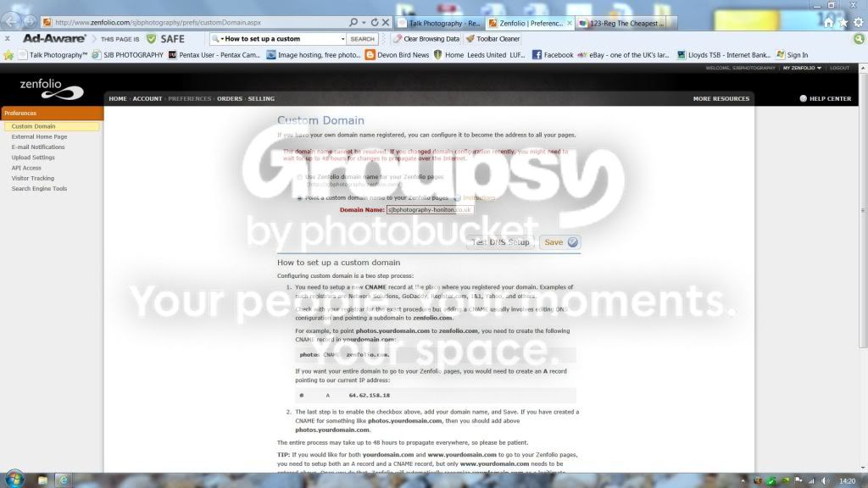
Task: Open Search Engine Tools
Action: [39, 189]
